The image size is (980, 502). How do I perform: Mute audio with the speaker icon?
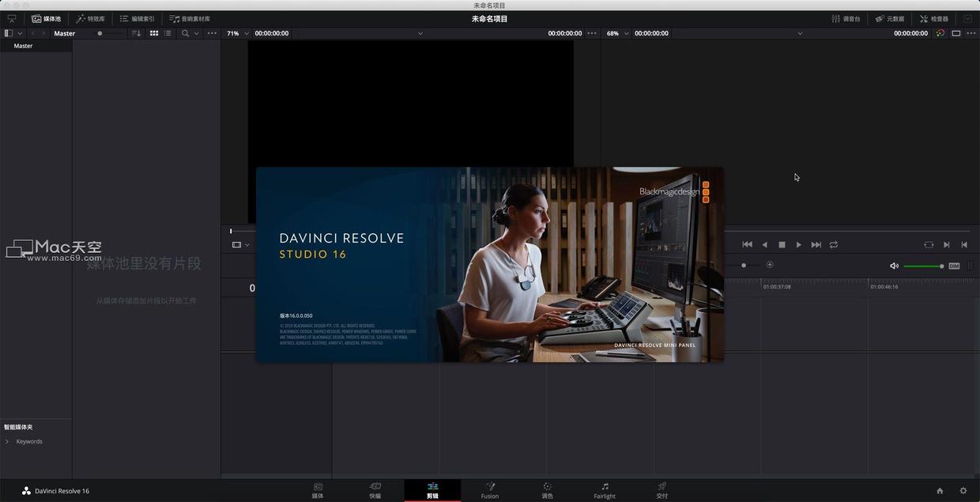[894, 266]
